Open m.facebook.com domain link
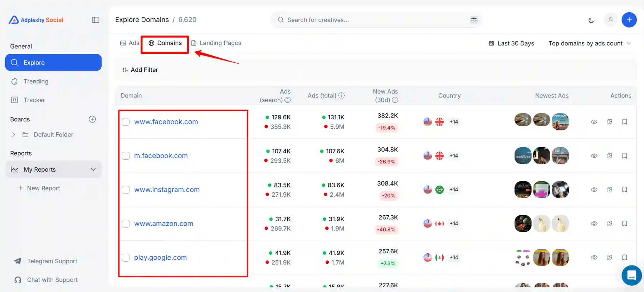The width and height of the screenshot is (644, 292). 161,156
